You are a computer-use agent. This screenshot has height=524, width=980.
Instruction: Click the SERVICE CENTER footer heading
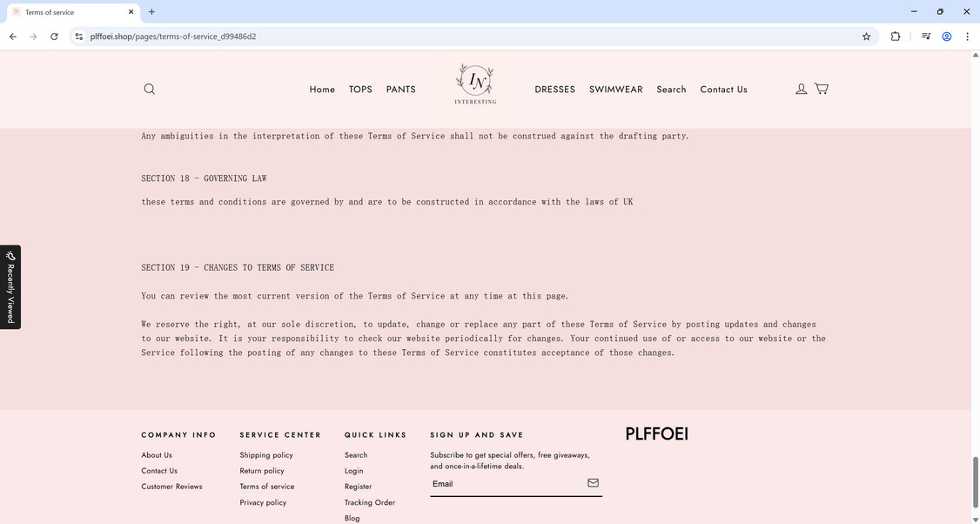click(x=280, y=434)
